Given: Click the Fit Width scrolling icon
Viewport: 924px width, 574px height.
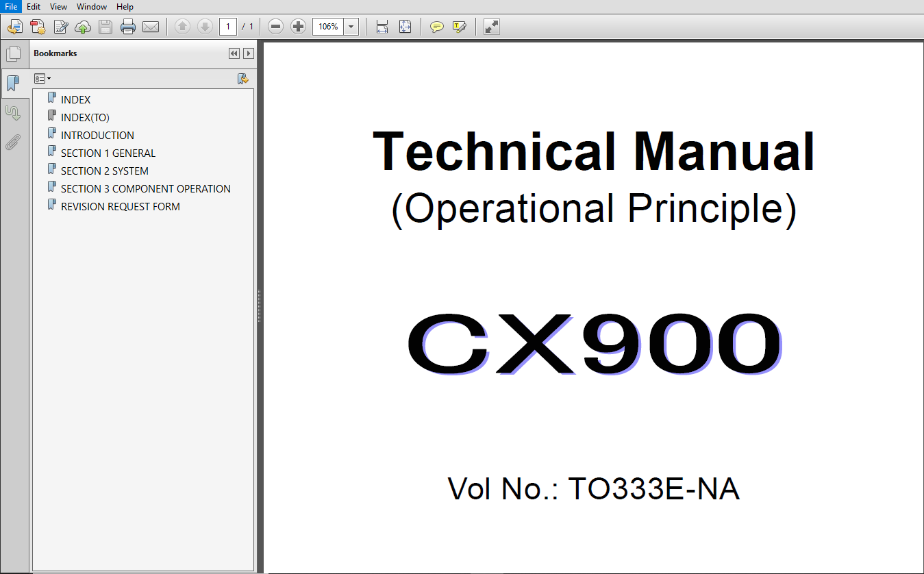Looking at the screenshot, I should [x=382, y=27].
